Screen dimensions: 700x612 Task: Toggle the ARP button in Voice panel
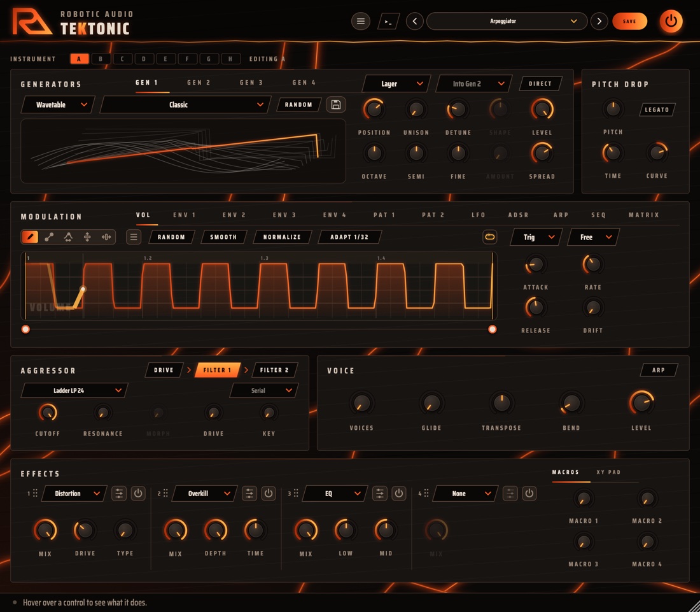(659, 370)
